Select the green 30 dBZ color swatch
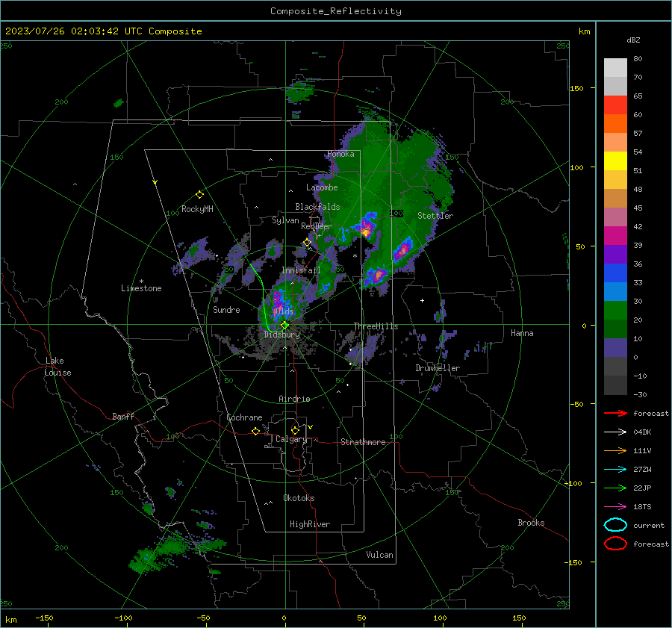The image size is (672, 628). tap(615, 310)
